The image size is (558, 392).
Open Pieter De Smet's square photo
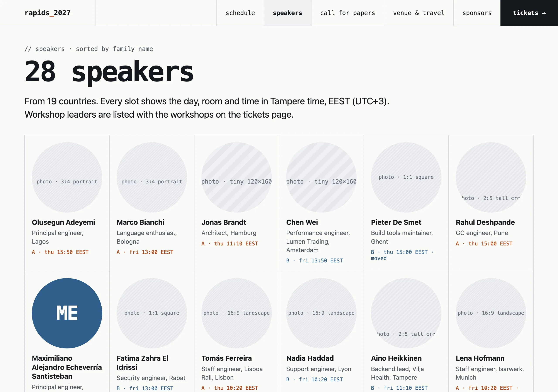click(406, 177)
